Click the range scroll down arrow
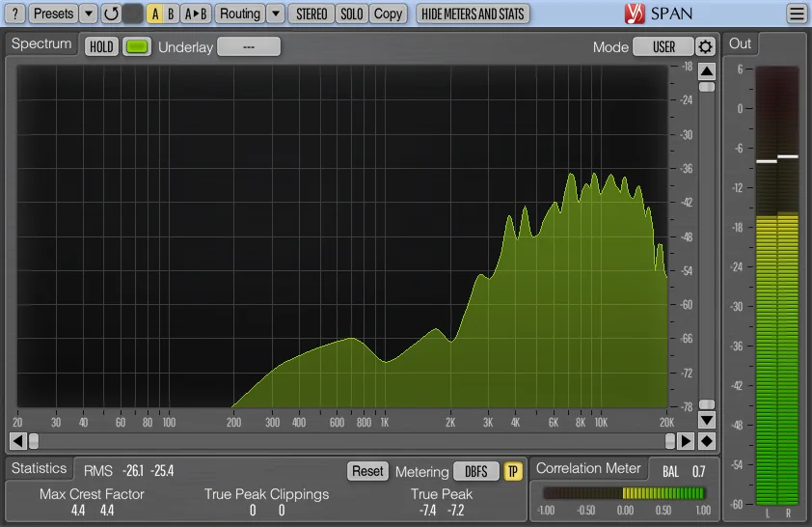812x527 pixels. pyautogui.click(x=707, y=419)
